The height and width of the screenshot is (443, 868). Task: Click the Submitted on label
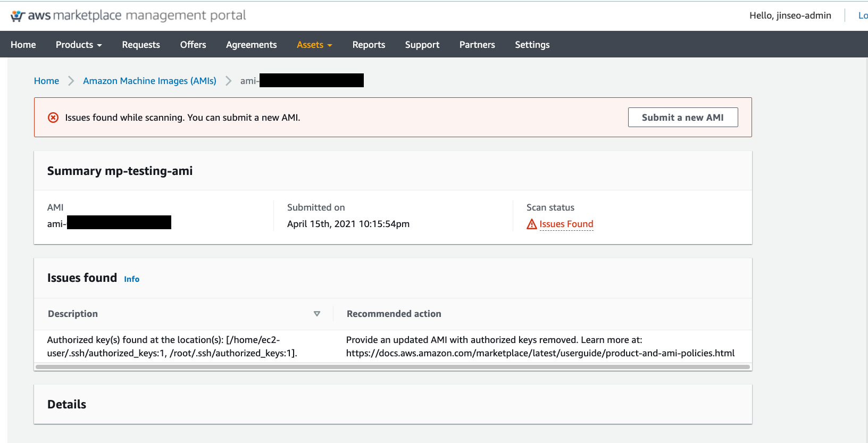[x=316, y=207]
